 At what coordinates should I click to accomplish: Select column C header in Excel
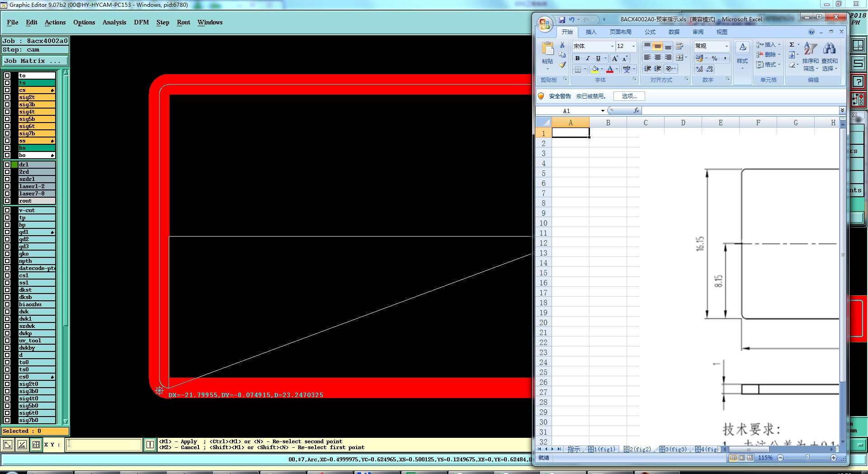(x=646, y=123)
